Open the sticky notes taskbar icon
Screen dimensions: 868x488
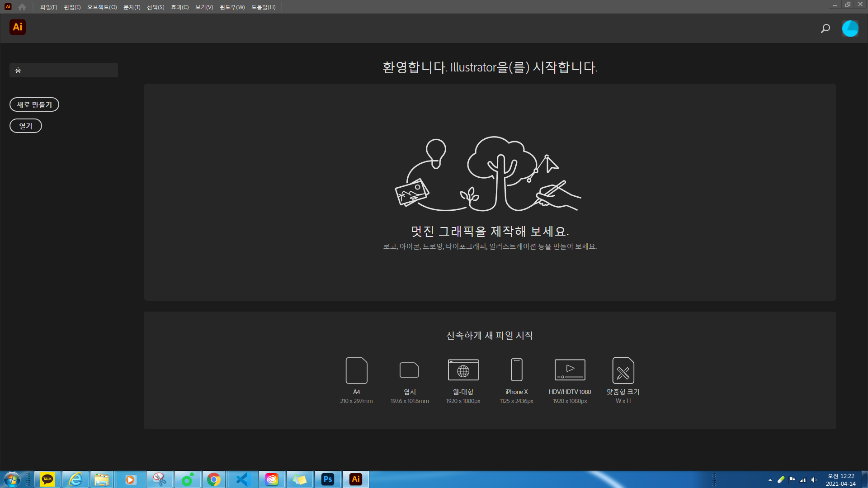[300, 479]
